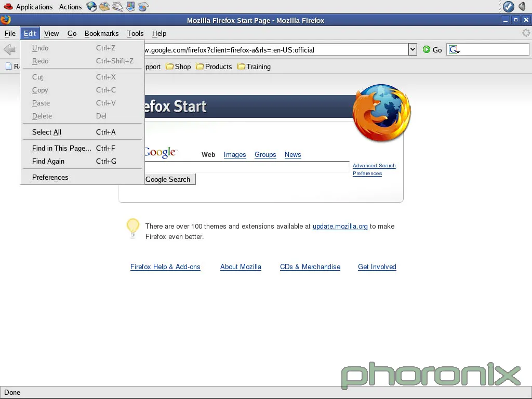The width and height of the screenshot is (532, 399).
Task: Choose Undo in the Edit menu
Action: pos(82,48)
